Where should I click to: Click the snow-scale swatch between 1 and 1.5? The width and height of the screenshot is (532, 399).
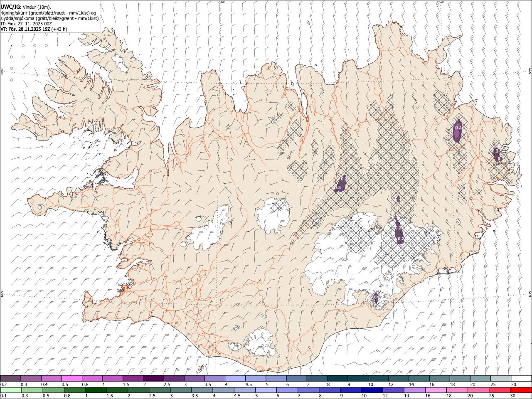click(x=113, y=379)
